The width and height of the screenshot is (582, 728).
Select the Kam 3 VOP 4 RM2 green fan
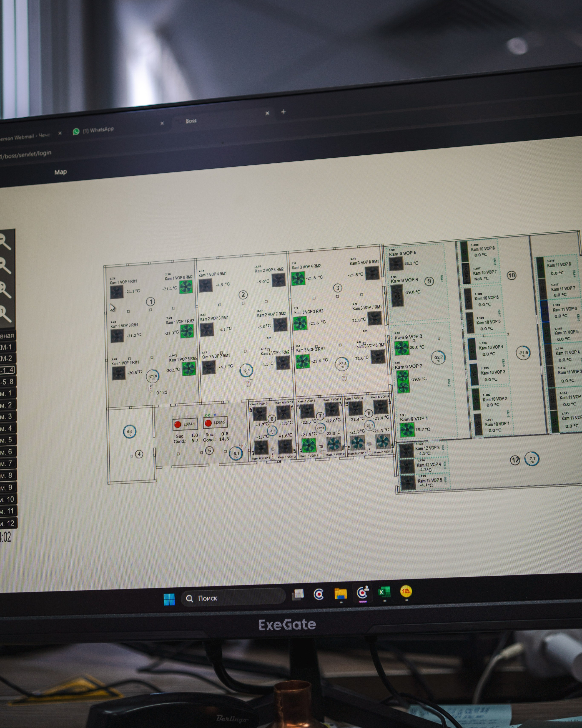[298, 278]
